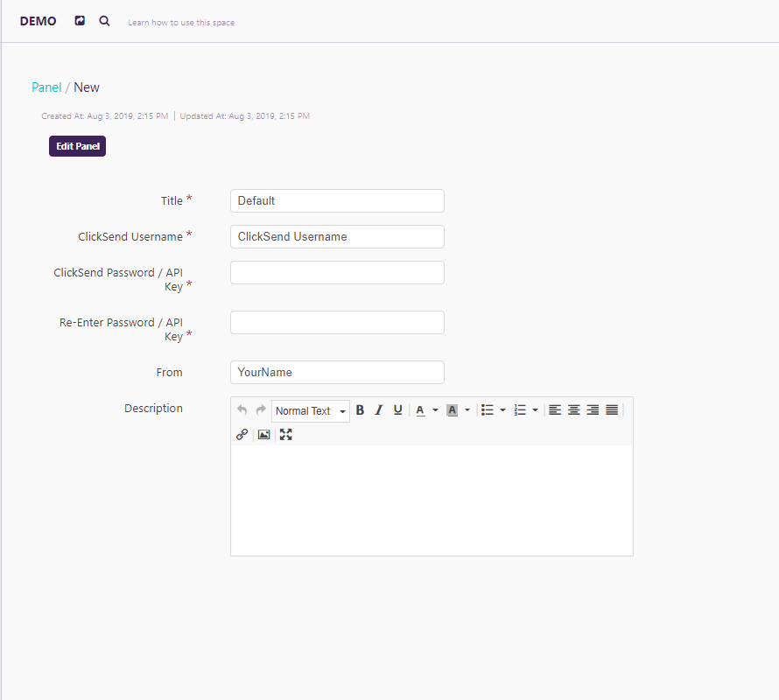Align description text left
The height and width of the screenshot is (700, 779).
555,409
